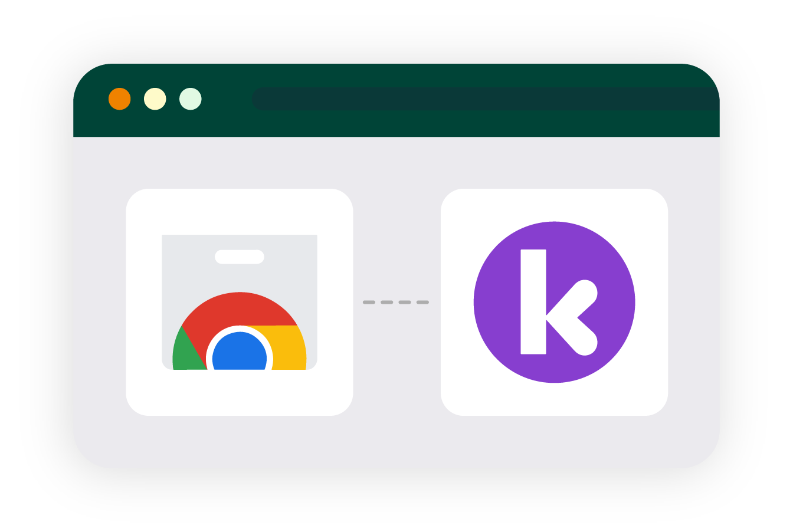Click the browser address bar
The image size is (793, 532).
point(486,99)
